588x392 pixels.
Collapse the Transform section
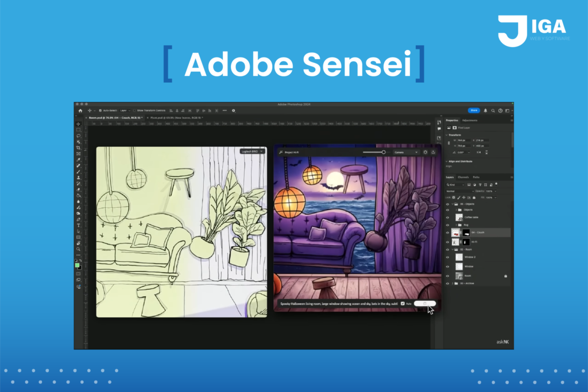[x=447, y=135]
